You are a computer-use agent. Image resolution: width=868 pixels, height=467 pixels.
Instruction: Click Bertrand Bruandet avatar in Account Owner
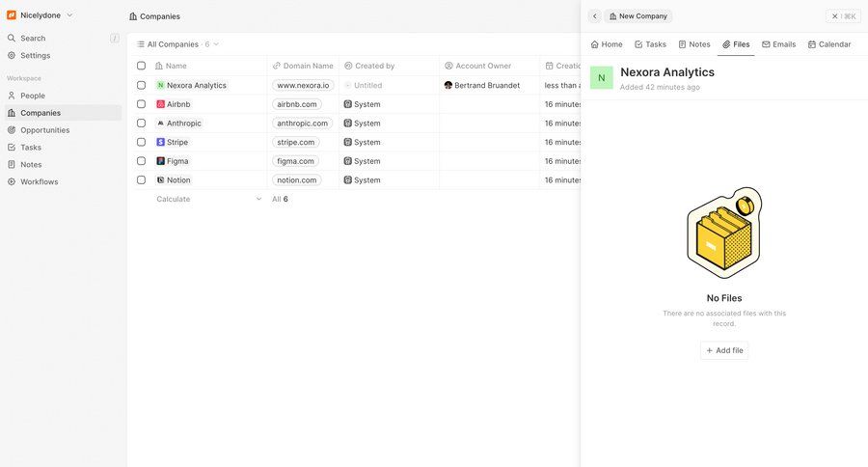click(448, 85)
